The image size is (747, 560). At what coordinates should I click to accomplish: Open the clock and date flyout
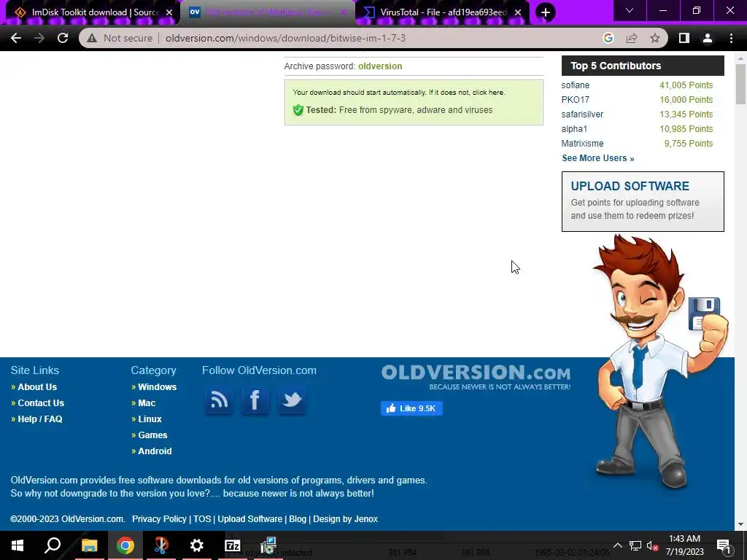tap(684, 545)
